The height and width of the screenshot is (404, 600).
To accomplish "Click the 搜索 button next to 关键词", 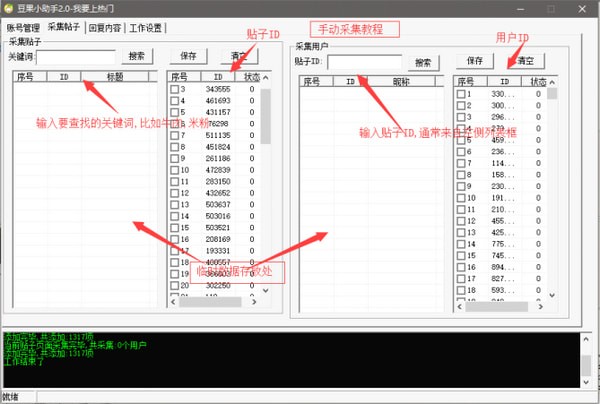I will pyautogui.click(x=137, y=56).
